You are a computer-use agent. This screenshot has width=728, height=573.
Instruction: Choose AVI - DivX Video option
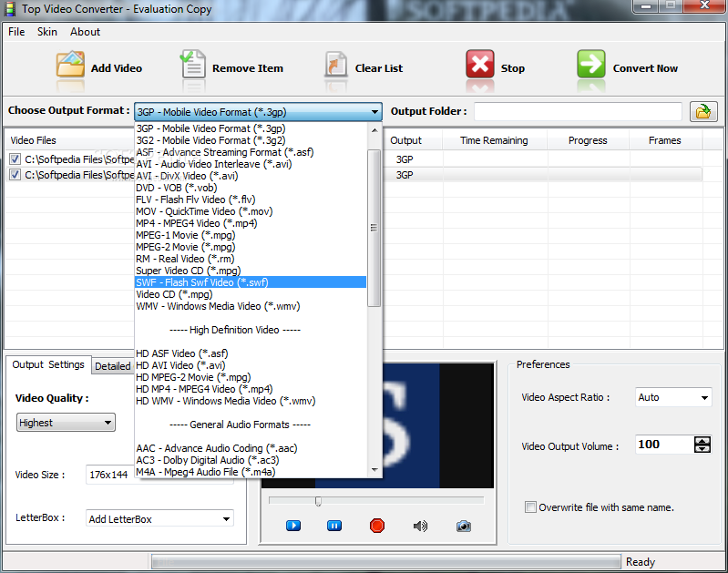[x=251, y=176]
